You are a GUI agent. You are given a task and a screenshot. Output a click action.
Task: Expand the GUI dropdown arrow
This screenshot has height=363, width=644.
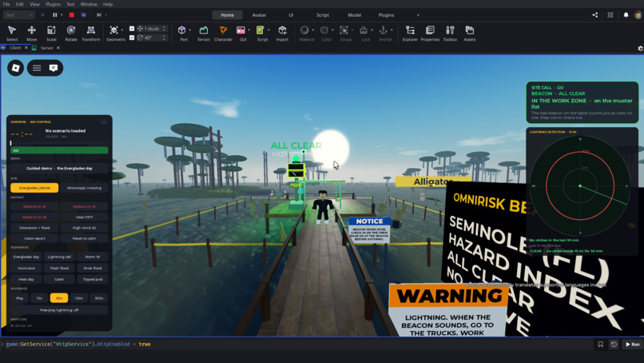click(249, 30)
